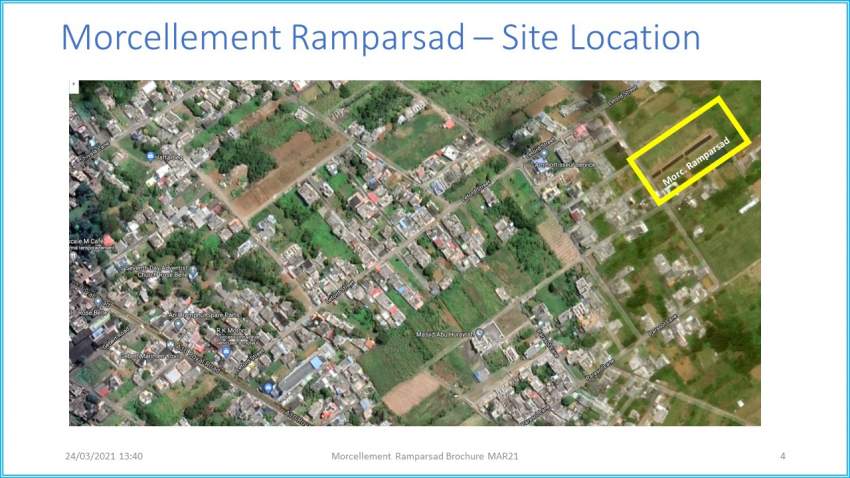Click the 'Masjid Abu Hurayra' map label
Viewport: 850px width, 478px height.
tap(444, 334)
